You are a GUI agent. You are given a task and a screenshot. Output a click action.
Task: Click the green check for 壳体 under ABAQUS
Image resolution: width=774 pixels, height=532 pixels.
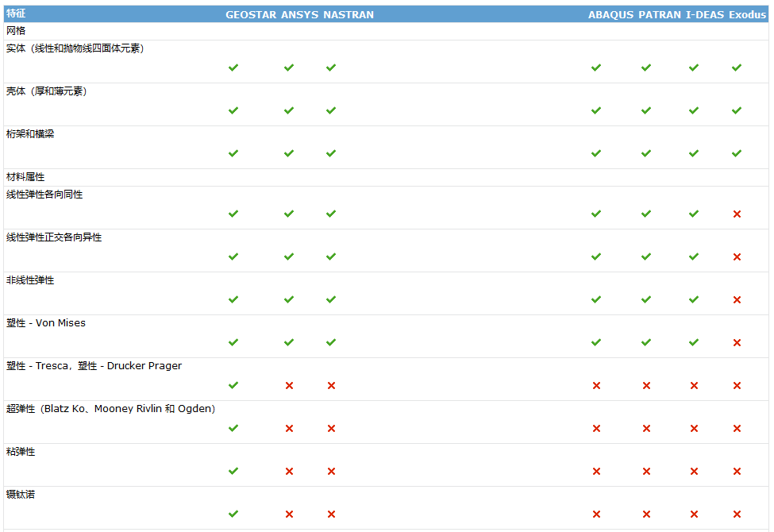coord(596,110)
